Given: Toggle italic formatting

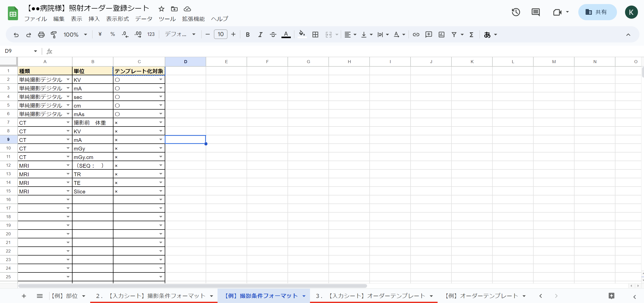Looking at the screenshot, I should click(x=260, y=35).
